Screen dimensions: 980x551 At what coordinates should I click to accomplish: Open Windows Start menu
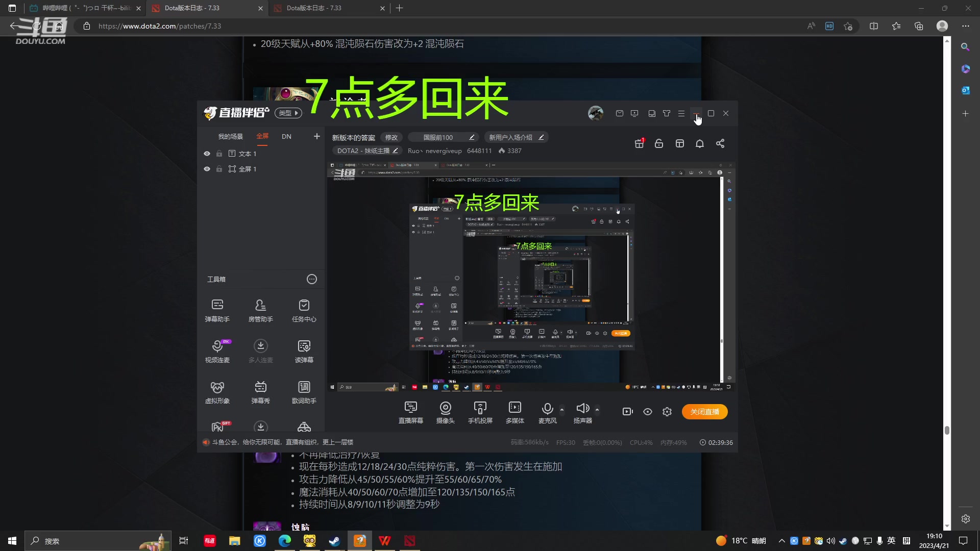point(12,541)
